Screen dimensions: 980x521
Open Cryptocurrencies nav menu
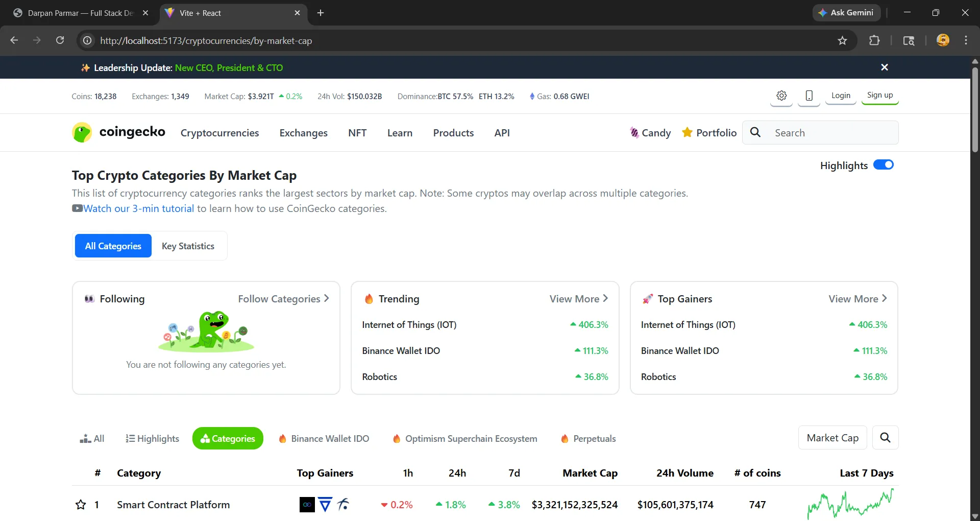[219, 133]
